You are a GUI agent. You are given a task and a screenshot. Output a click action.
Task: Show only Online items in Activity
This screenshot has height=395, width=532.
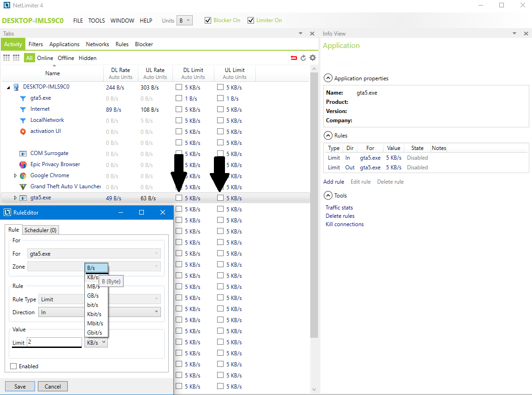pos(45,58)
